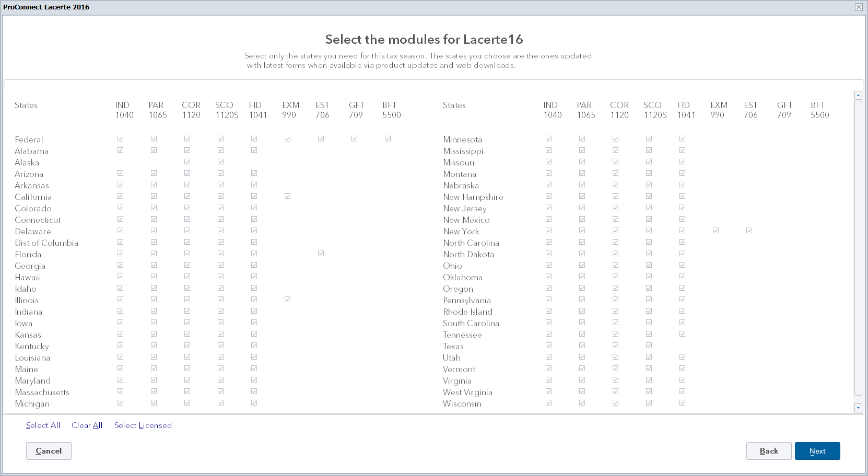Toggle Kentucky IND 1040 checkbox
This screenshot has width=868, height=476.
tap(121, 346)
